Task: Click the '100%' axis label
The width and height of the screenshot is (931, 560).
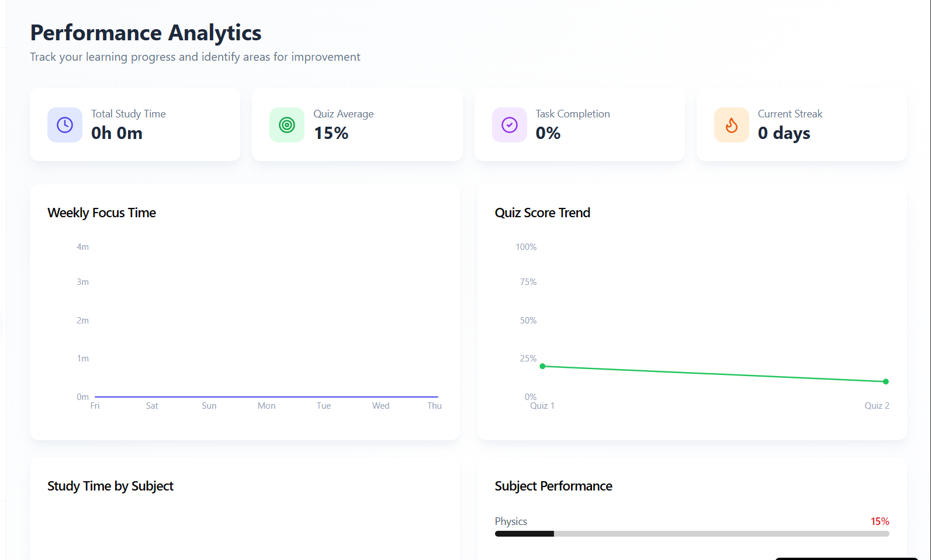Action: 526,247
